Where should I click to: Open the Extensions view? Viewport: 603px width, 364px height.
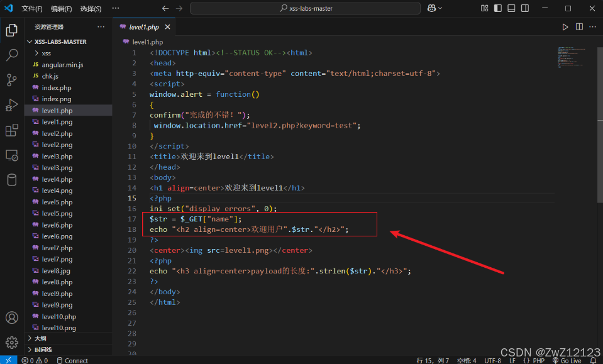pyautogui.click(x=11, y=130)
